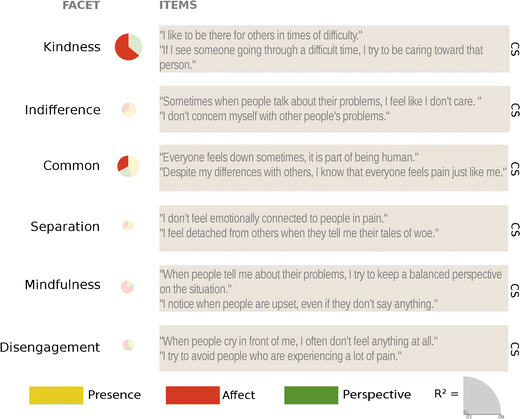Select the Mindfulness items text box
Screen dimensions: 520x419
click(x=334, y=288)
